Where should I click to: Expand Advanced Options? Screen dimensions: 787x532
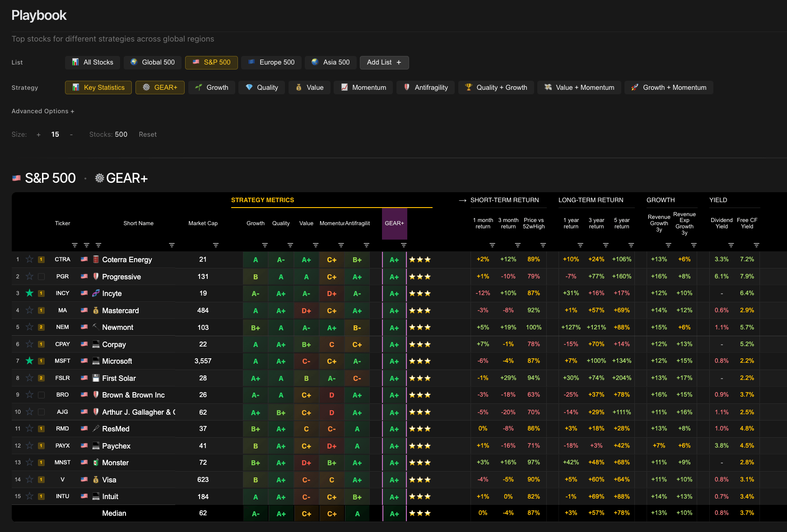(x=43, y=111)
